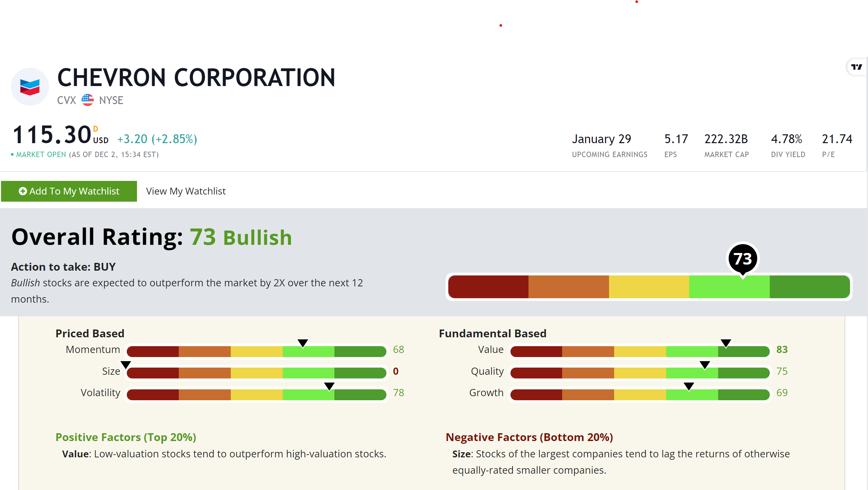Click the 222.32B market cap value
The image size is (868, 490).
pyautogui.click(x=726, y=139)
